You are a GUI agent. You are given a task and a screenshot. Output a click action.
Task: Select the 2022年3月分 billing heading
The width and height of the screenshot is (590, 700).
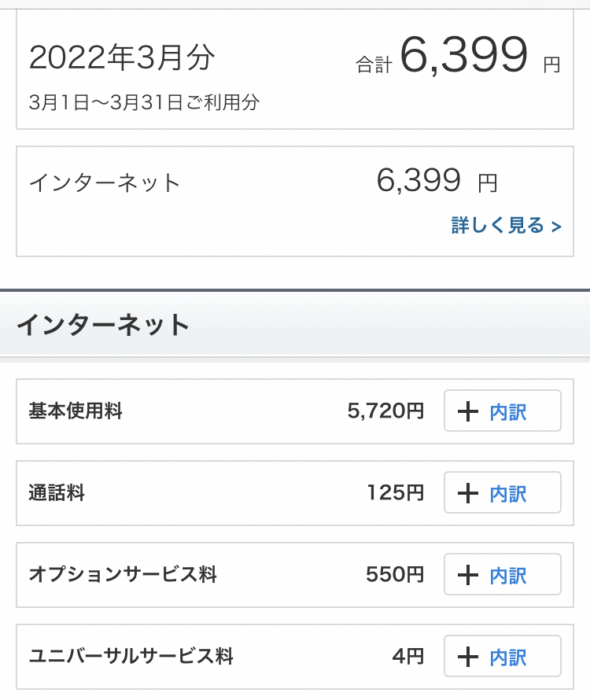[x=122, y=57]
